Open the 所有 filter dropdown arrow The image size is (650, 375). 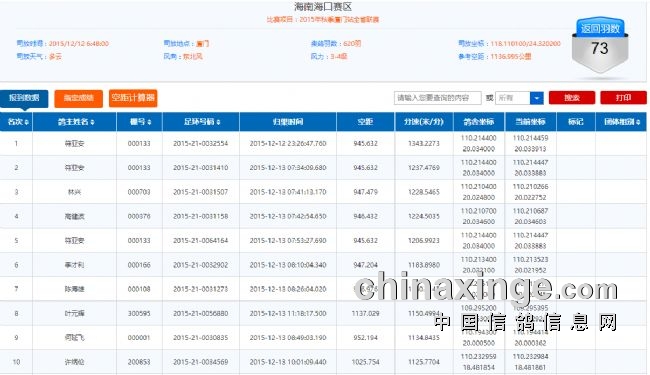(536, 98)
